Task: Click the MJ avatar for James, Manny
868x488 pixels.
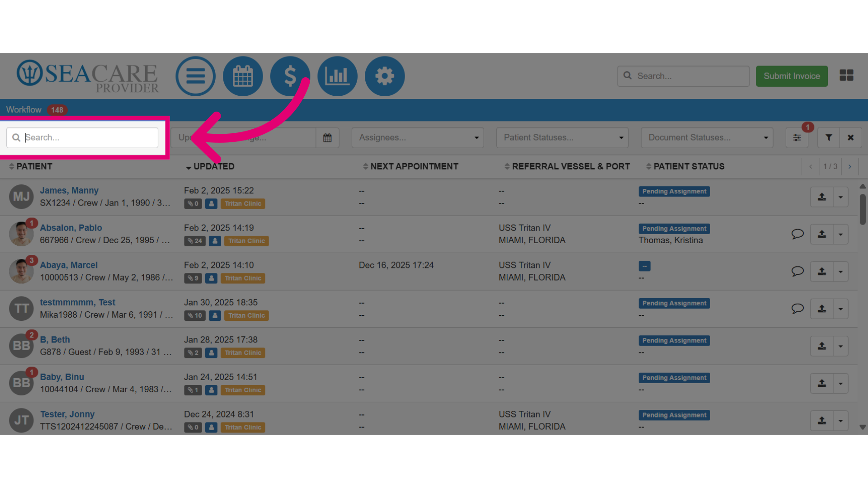Action: 21,197
